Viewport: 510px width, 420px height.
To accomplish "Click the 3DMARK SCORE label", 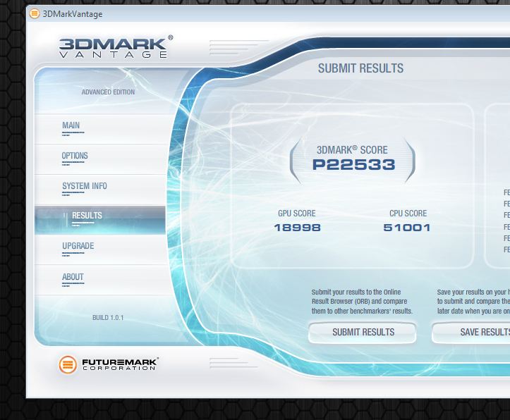I will (x=352, y=149).
